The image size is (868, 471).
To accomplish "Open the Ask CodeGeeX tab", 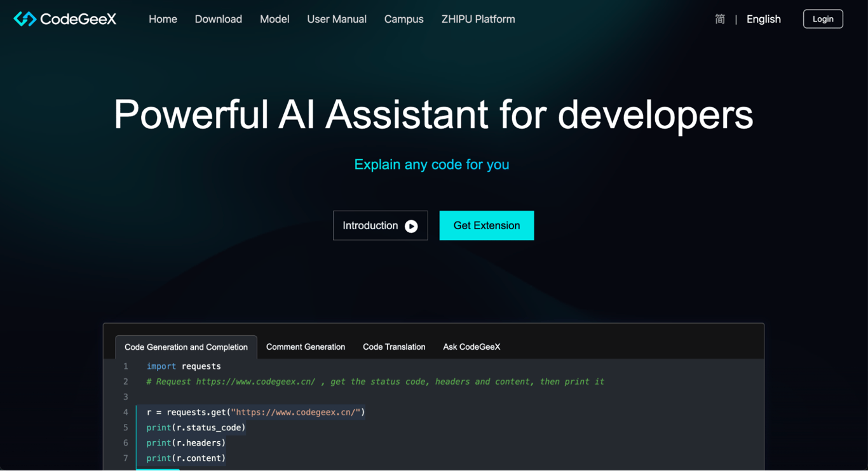I will pos(471,347).
